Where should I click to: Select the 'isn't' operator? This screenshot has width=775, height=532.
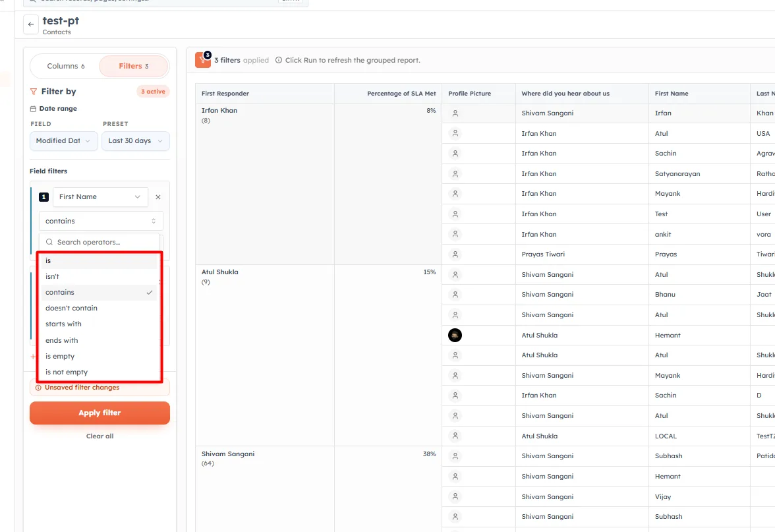coord(99,276)
